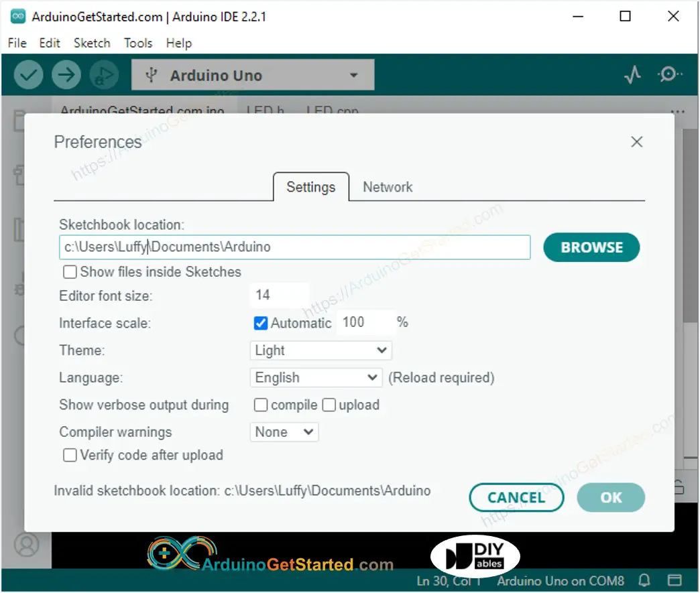Screen dimensions: 700x593
Task: Click the interface scale percentage field
Action: pyautogui.click(x=365, y=322)
